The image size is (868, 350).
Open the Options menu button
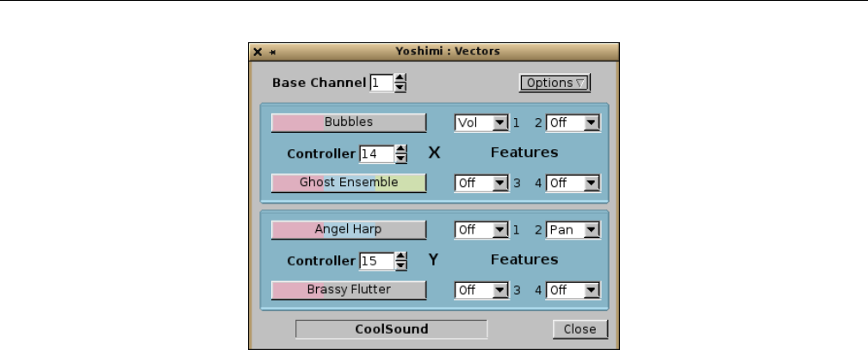point(555,83)
